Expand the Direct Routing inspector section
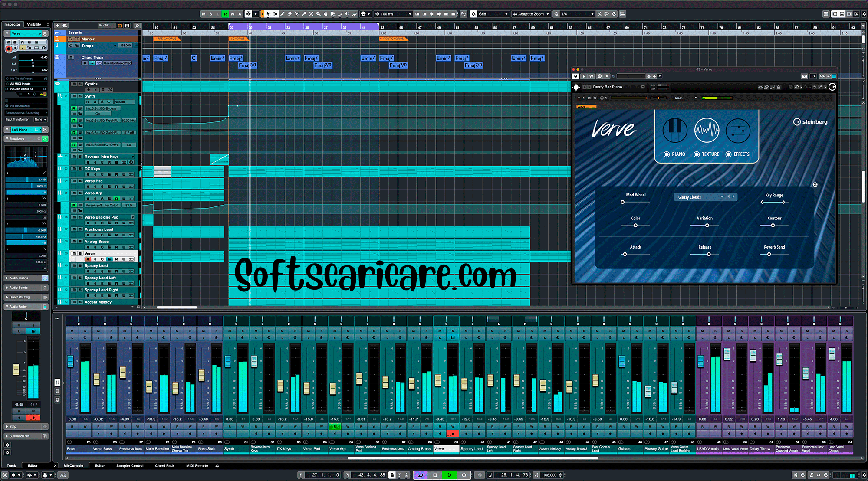This screenshot has height=481, width=868. pyautogui.click(x=26, y=297)
